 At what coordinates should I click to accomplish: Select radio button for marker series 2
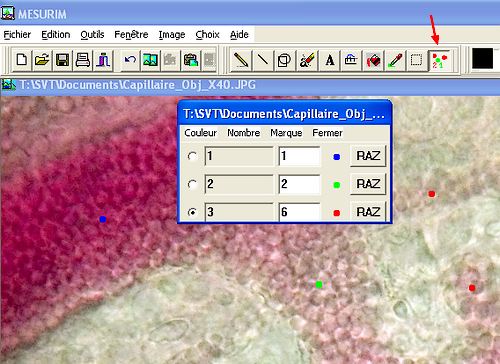click(x=192, y=184)
